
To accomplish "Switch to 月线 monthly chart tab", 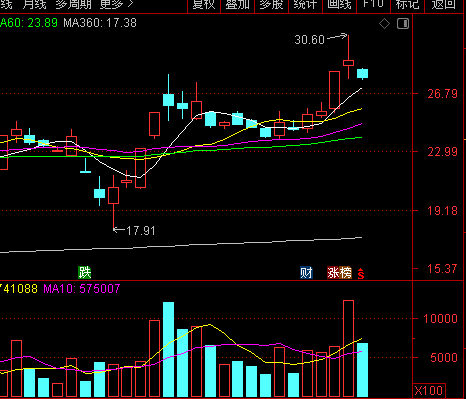I will 34,4.
